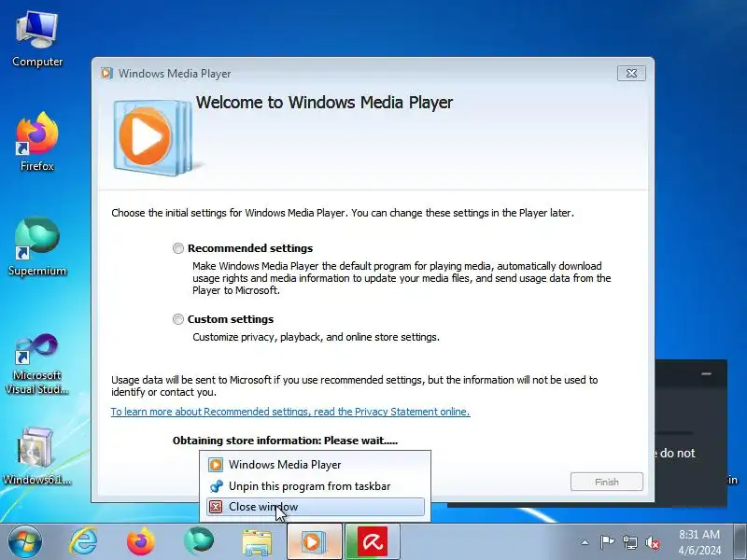Launch Supermium from the taskbar
Screen dimensions: 747x560
pos(199,542)
